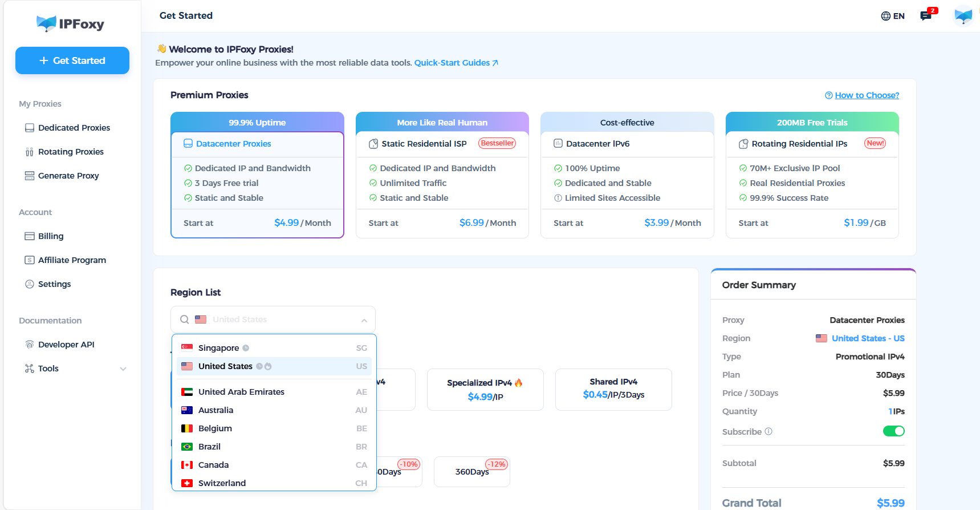Select the Shared IPv4 type card
This screenshot has height=510, width=980.
pyautogui.click(x=613, y=390)
